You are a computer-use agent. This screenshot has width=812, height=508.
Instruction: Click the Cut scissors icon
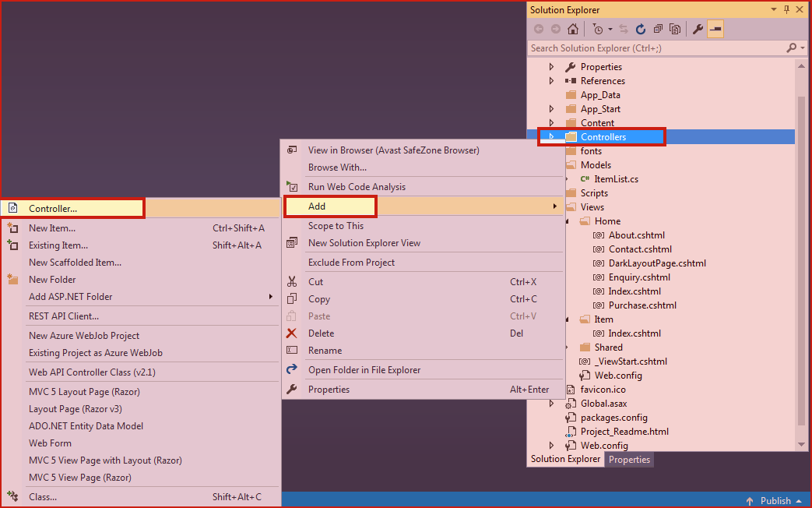click(x=292, y=281)
